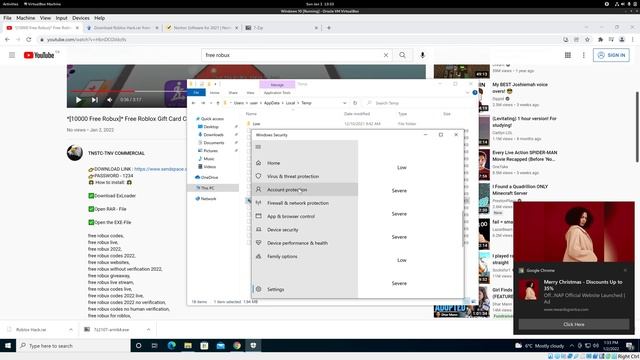The width and height of the screenshot is (640, 360).
Task: Open File Explorer address bar history dropdown
Action: click(x=345, y=103)
